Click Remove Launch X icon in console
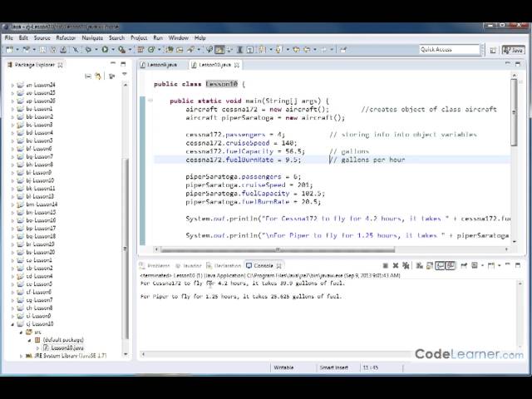Screen dimensions: 532x399 click(x=396, y=266)
